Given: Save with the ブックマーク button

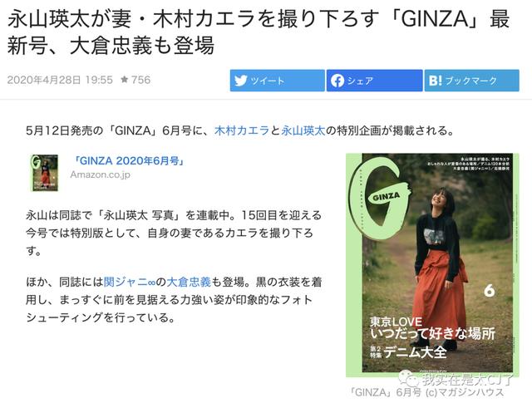Looking at the screenshot, I should (472, 81).
